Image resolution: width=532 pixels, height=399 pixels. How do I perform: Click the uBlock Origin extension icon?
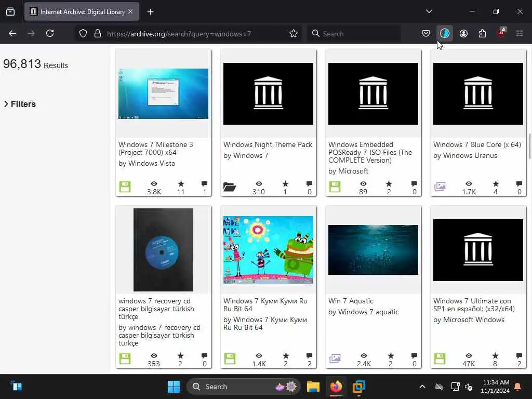click(501, 33)
